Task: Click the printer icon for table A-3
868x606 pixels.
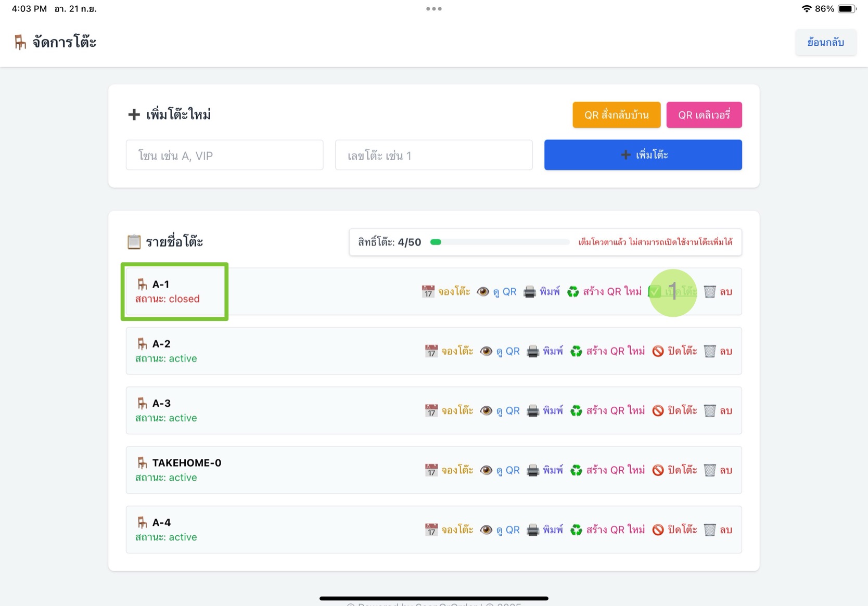Action: 532,411
